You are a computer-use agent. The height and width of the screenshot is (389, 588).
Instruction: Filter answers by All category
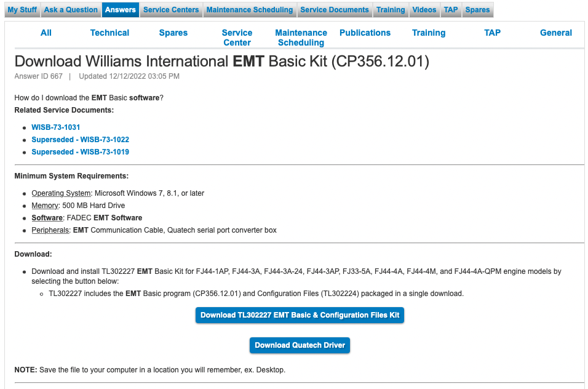pos(46,33)
